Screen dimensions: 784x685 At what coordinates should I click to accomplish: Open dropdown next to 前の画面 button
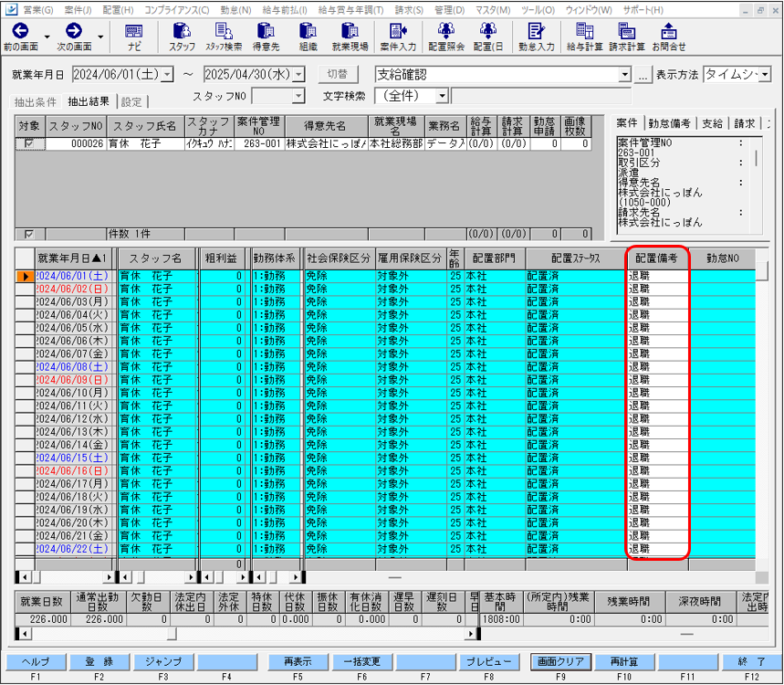point(47,37)
